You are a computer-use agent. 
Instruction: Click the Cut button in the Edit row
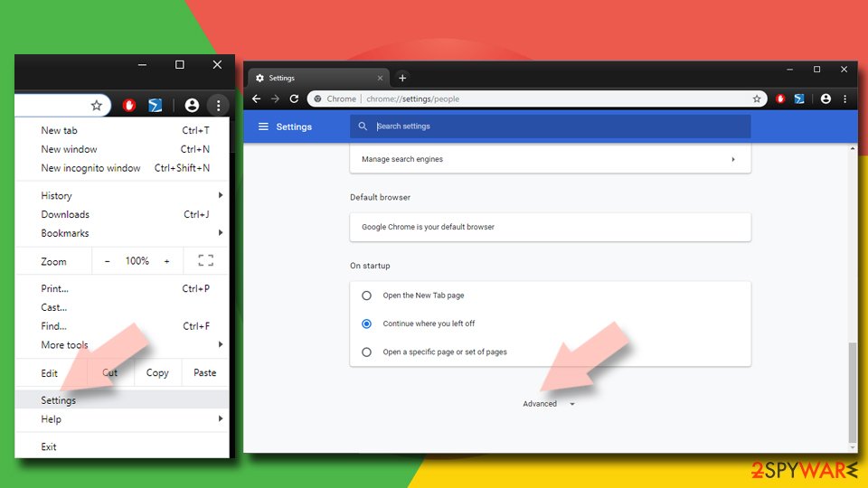(x=109, y=373)
